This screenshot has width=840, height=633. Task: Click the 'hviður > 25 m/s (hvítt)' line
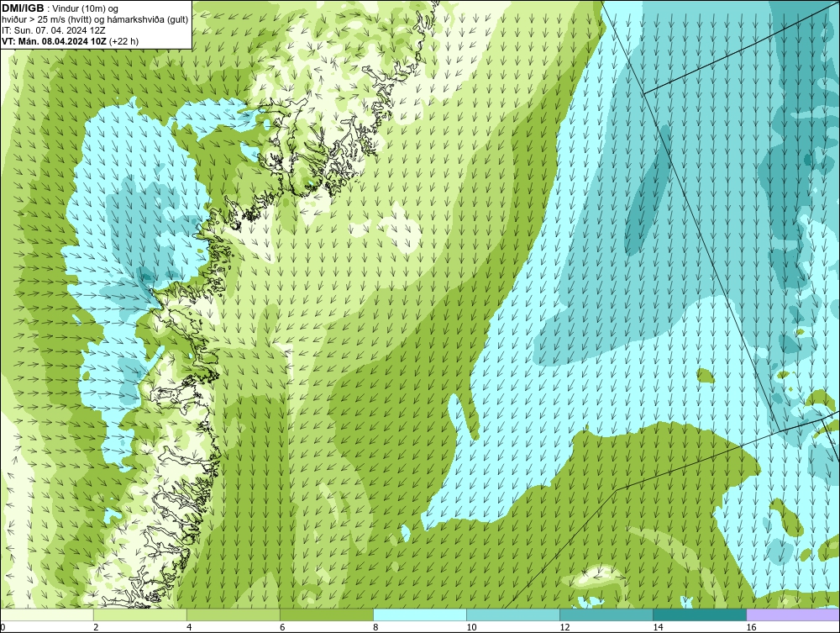coord(46,20)
